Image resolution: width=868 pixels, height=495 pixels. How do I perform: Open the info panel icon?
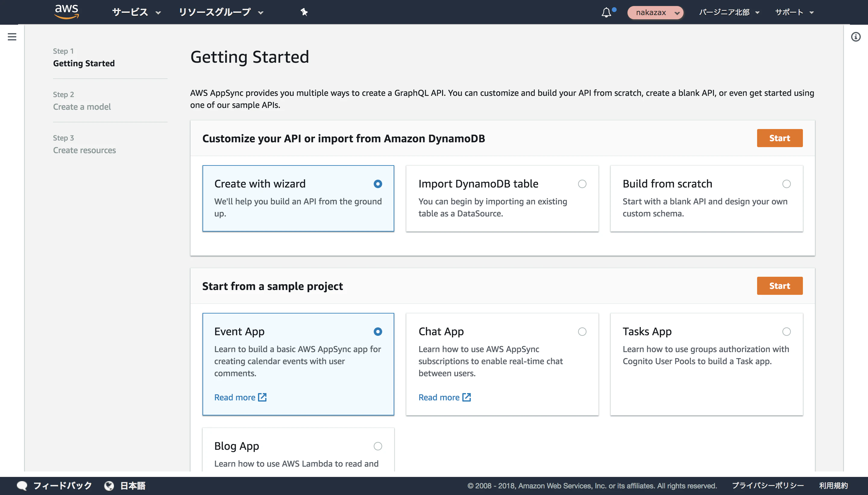tap(856, 37)
